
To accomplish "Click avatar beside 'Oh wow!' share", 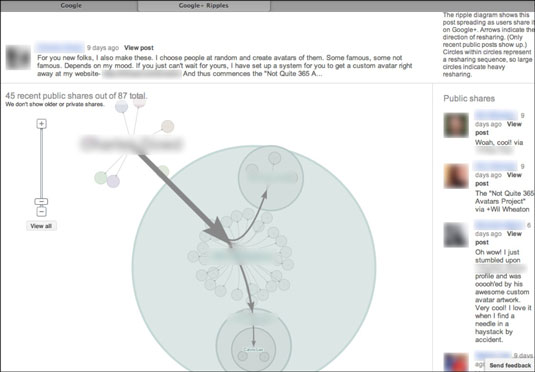I will coord(456,235).
